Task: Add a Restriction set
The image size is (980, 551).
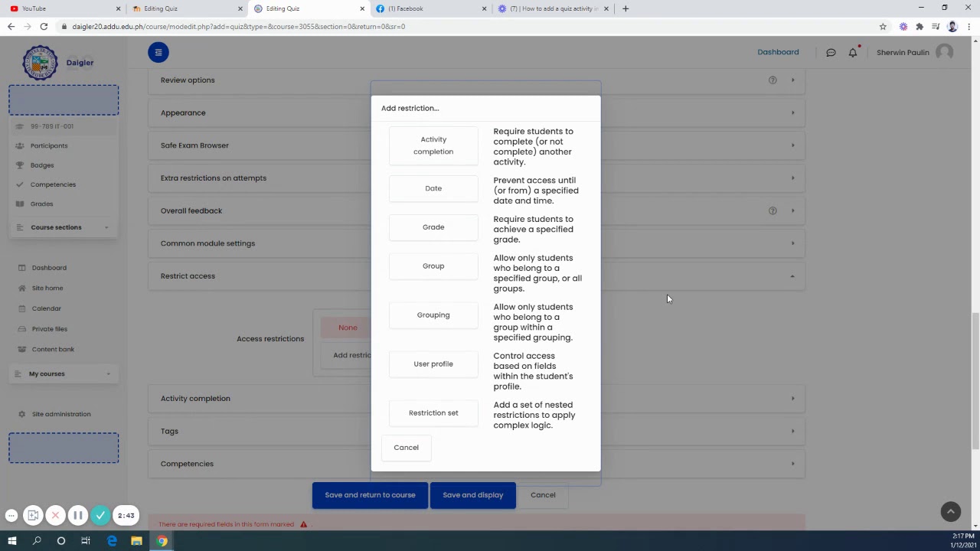Action: pyautogui.click(x=433, y=413)
